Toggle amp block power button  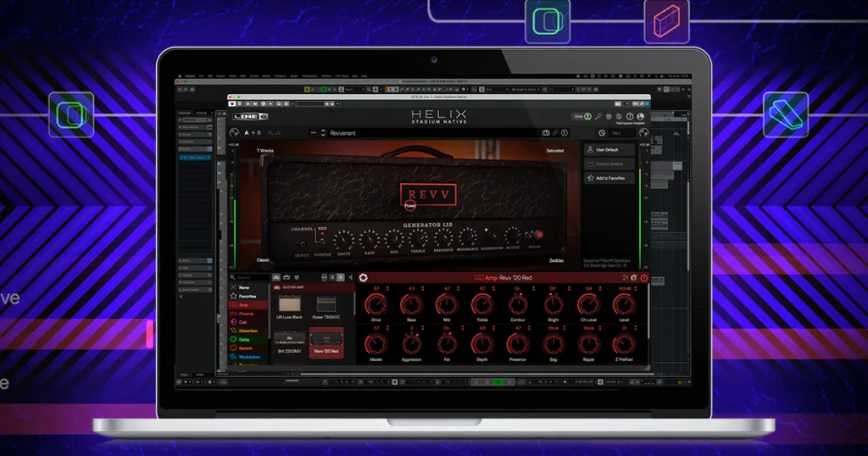pos(644,278)
